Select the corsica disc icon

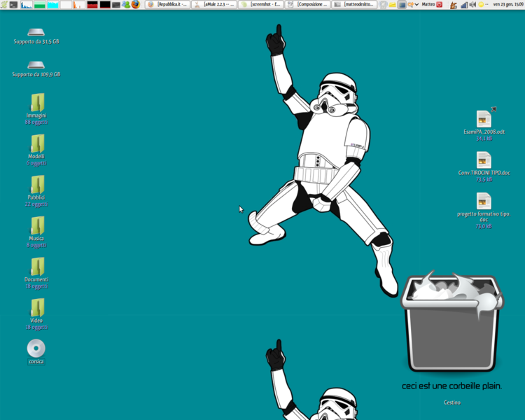[x=36, y=351]
